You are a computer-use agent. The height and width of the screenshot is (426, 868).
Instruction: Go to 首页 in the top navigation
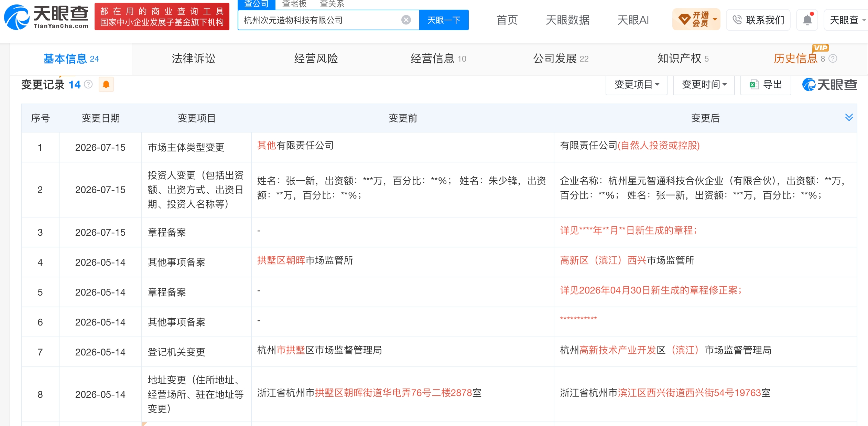pos(507,20)
